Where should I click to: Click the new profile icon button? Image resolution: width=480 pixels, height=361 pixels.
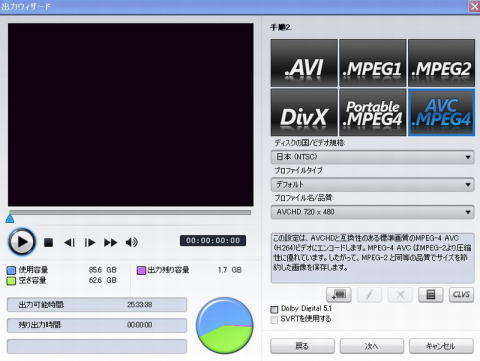[339, 295]
